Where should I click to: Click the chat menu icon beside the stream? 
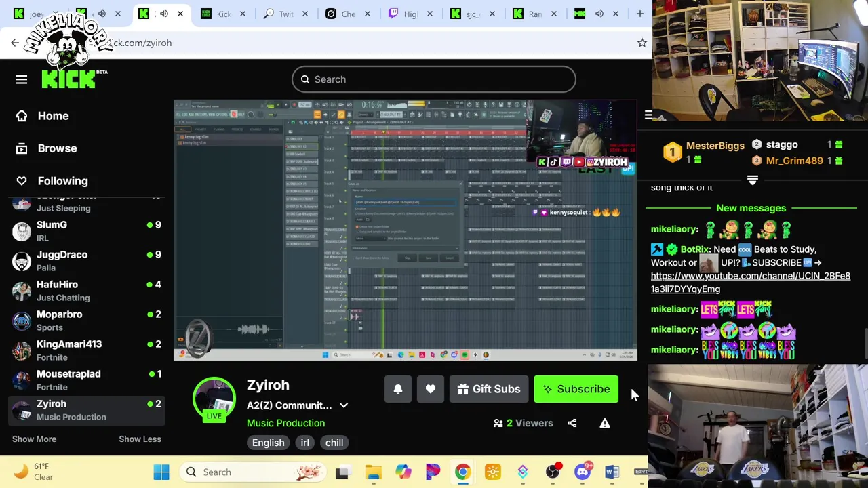[648, 115]
